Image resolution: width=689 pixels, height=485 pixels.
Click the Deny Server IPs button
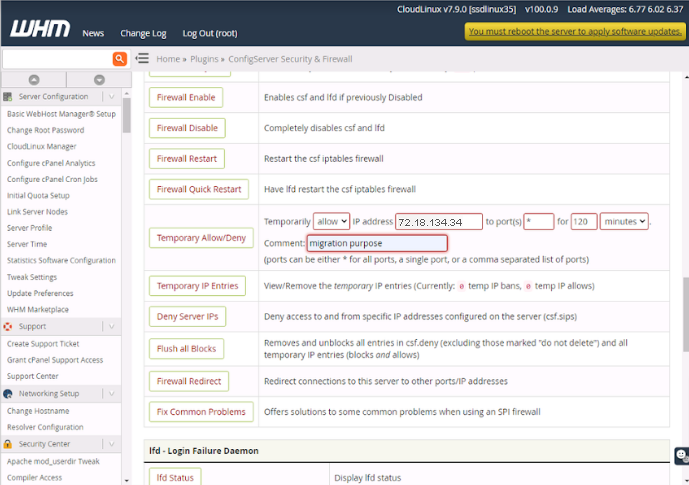click(x=187, y=316)
